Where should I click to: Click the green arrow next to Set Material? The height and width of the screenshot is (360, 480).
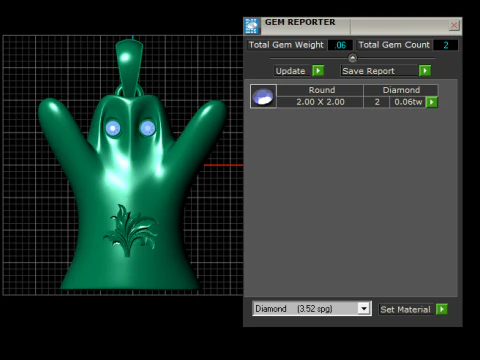(x=442, y=309)
